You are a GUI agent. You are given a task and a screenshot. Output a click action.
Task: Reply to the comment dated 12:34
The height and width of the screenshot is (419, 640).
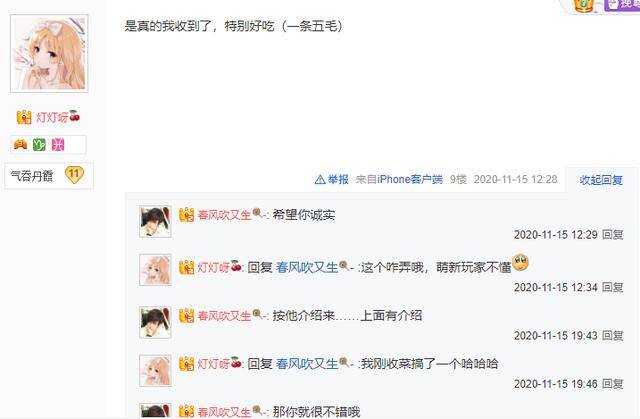point(613,287)
